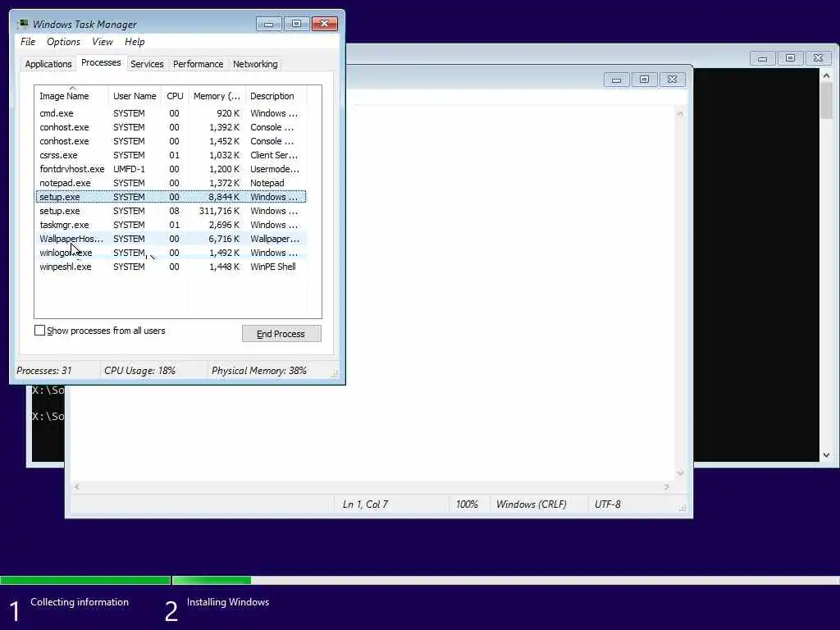Open the Options menu

63,42
